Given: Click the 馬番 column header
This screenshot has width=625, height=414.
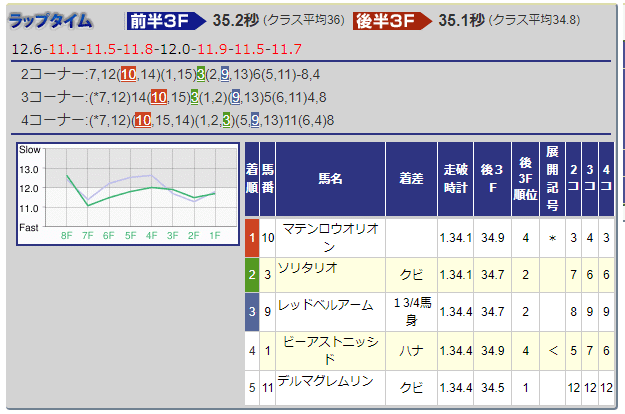Looking at the screenshot, I should (267, 179).
